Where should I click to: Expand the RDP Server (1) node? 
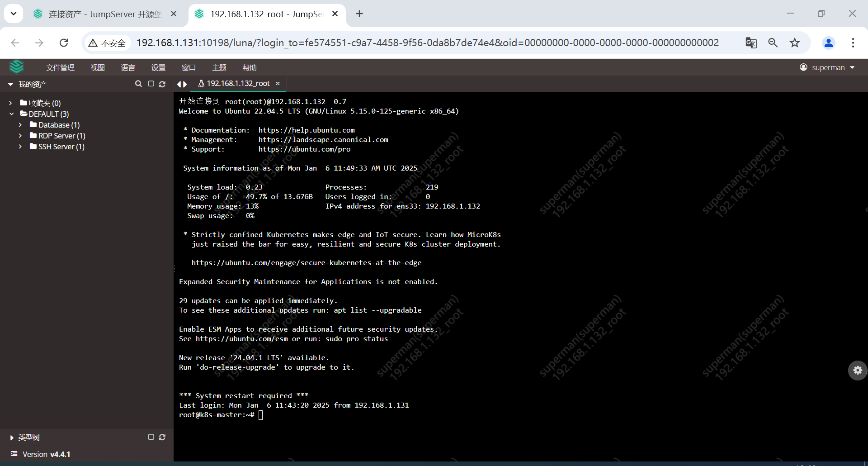[x=20, y=136]
